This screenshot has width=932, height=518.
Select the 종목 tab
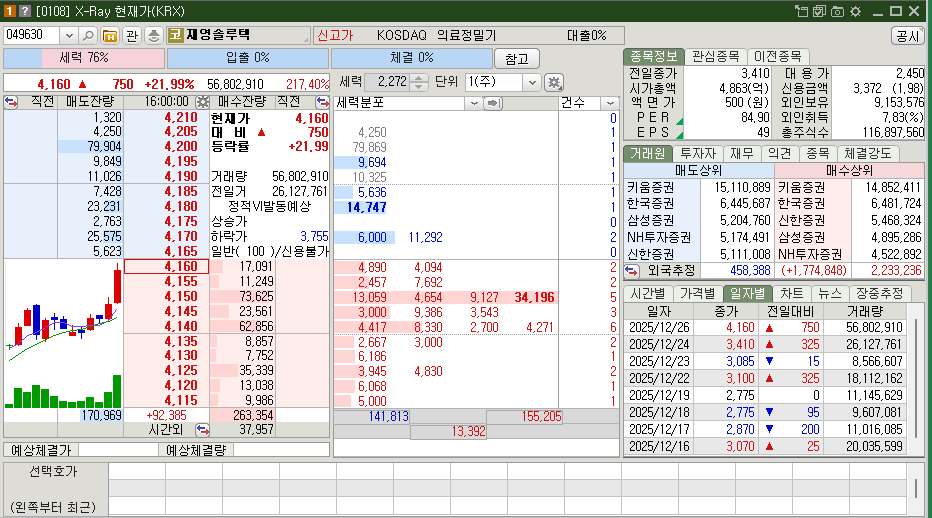[818, 153]
